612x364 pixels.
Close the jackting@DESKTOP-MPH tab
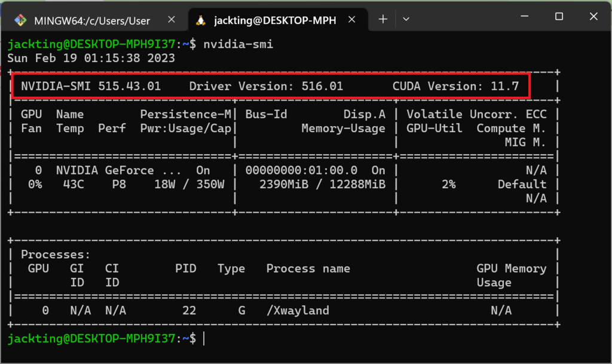coord(351,20)
